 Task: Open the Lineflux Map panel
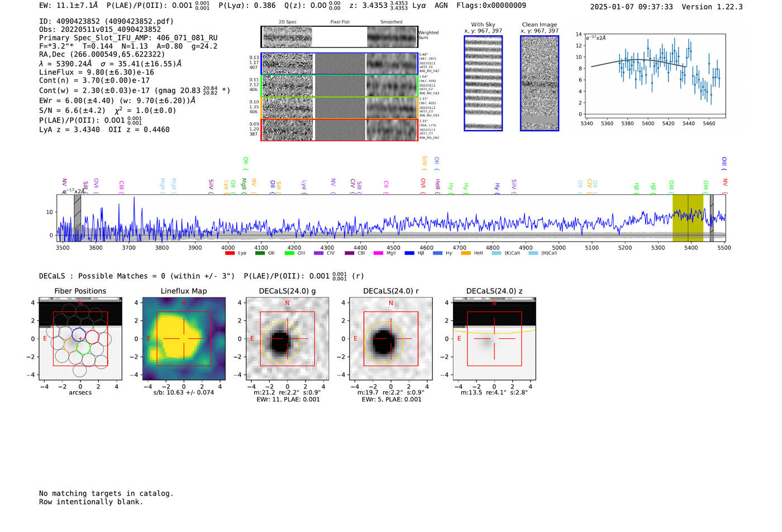click(x=184, y=339)
